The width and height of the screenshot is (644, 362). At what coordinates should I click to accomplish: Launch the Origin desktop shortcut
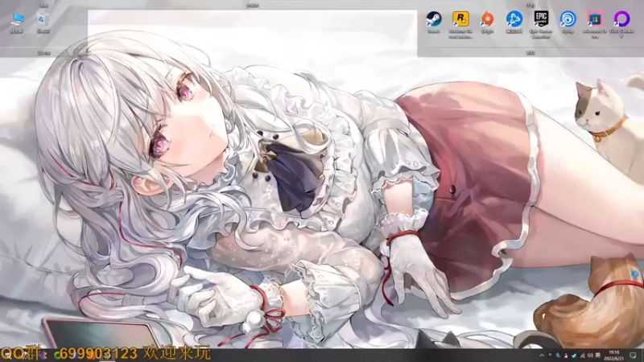point(487,19)
